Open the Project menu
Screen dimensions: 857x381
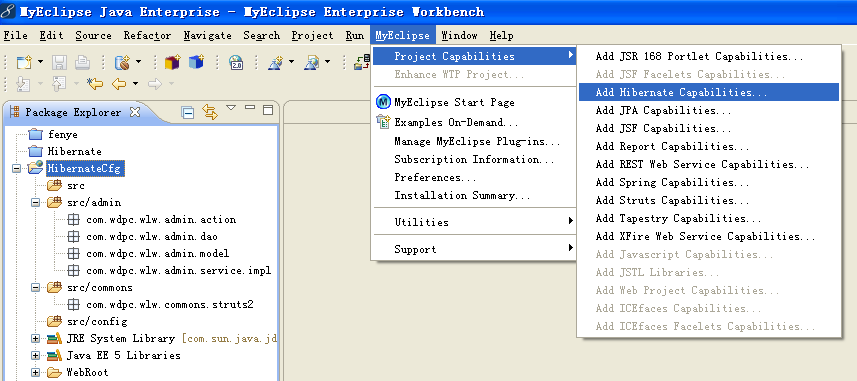click(x=312, y=36)
